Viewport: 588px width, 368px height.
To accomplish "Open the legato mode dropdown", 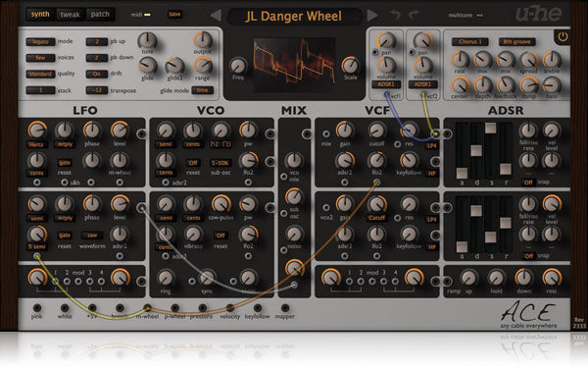I will pyautogui.click(x=40, y=41).
